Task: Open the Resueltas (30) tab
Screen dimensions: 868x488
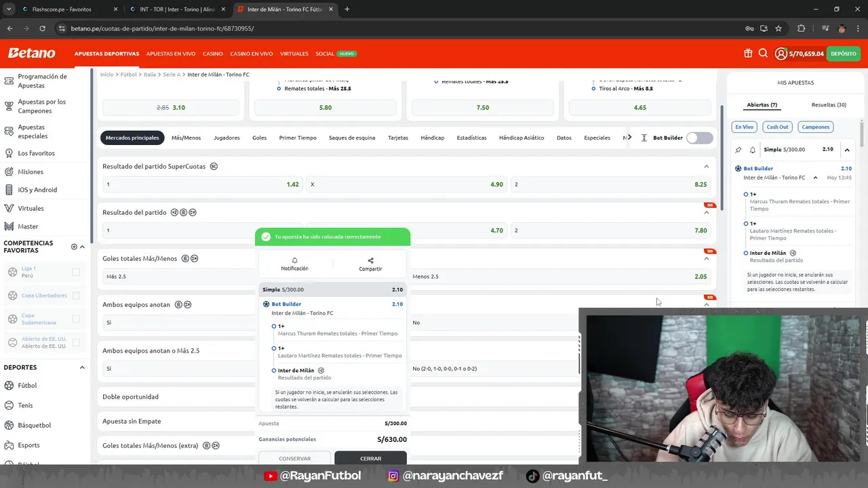Action: click(829, 105)
